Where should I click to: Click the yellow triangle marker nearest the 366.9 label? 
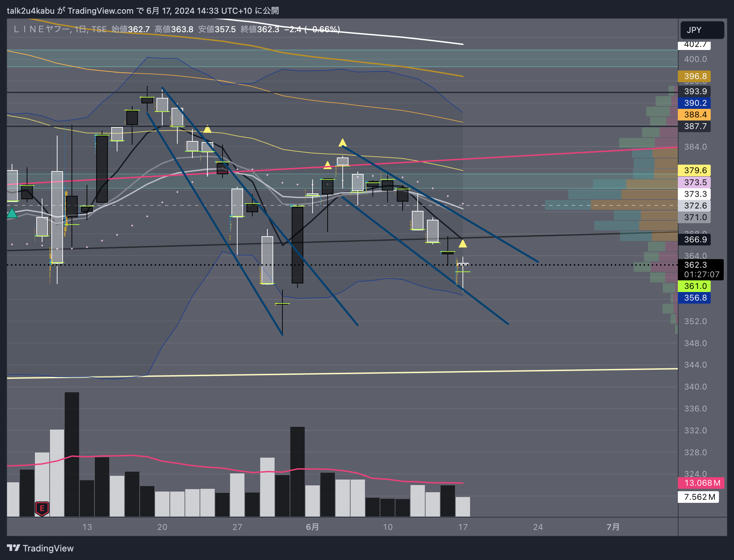[463, 244]
